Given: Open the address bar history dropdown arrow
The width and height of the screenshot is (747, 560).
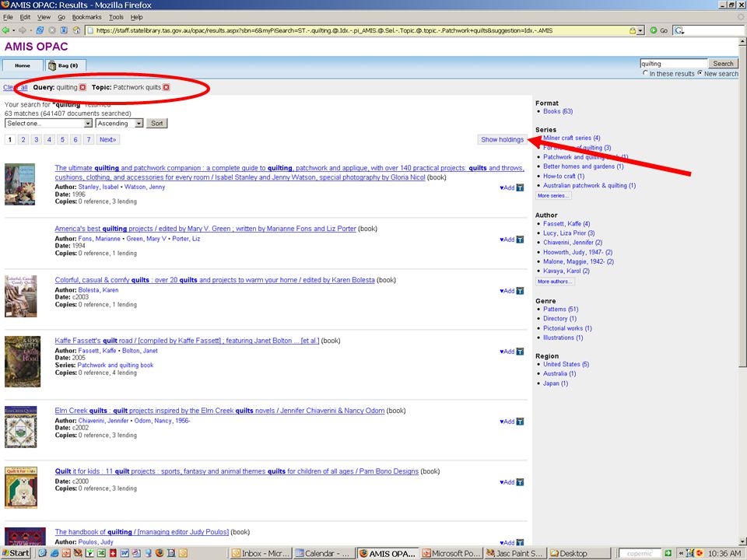Looking at the screenshot, I should [x=641, y=30].
